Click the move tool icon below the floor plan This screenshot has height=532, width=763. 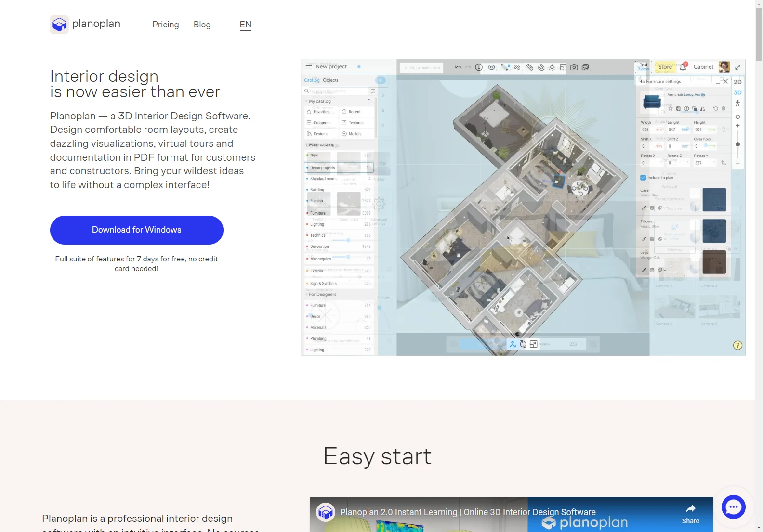click(x=513, y=344)
